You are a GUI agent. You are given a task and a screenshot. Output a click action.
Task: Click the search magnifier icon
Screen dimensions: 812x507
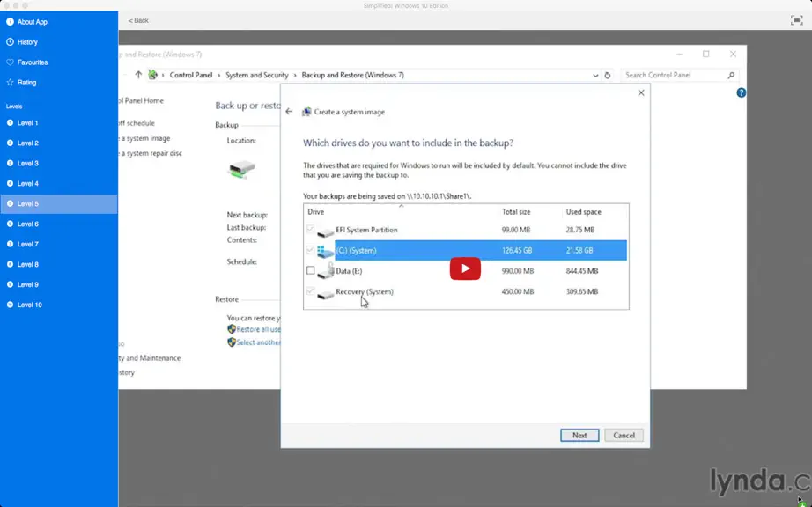(731, 76)
